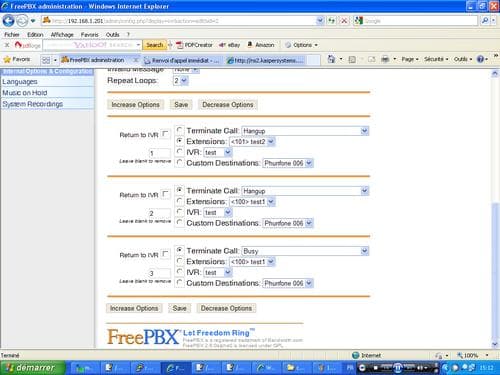
Task: Click the PDFCreator toolbar icon
Action: [194, 45]
